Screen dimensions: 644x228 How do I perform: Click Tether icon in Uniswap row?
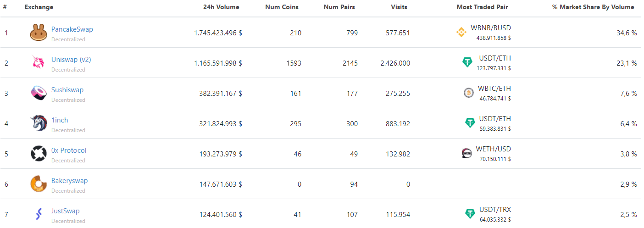[x=467, y=62]
